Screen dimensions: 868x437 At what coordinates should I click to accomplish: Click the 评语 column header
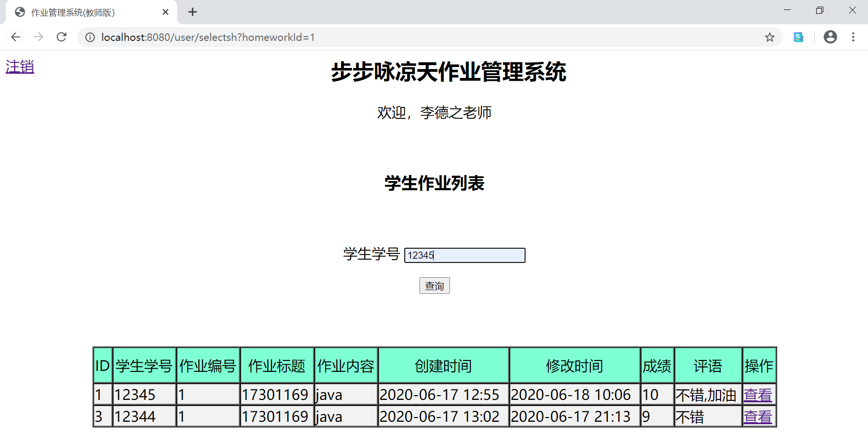click(708, 366)
